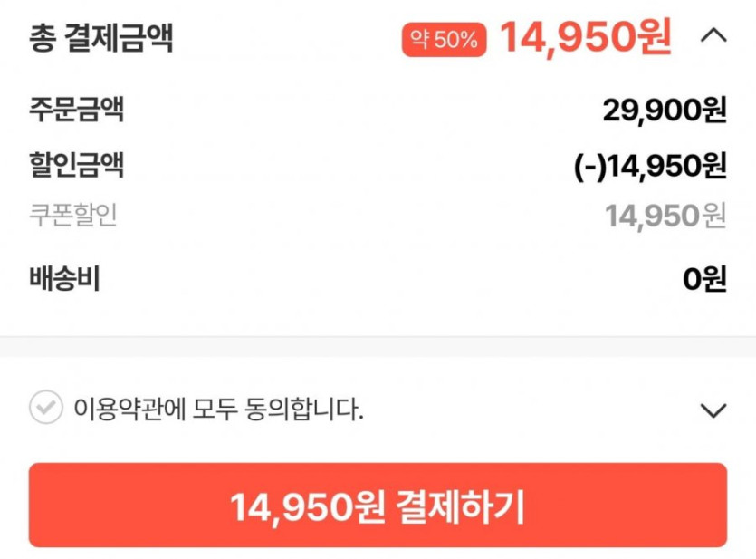The height and width of the screenshot is (559, 756).
Task: Click the 0원 shipping fee value
Action: 704,280
